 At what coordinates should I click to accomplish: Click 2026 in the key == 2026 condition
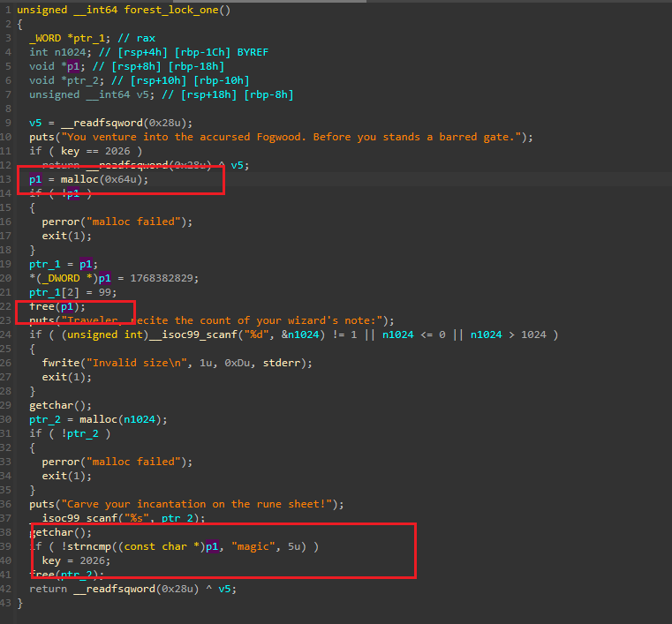click(117, 151)
